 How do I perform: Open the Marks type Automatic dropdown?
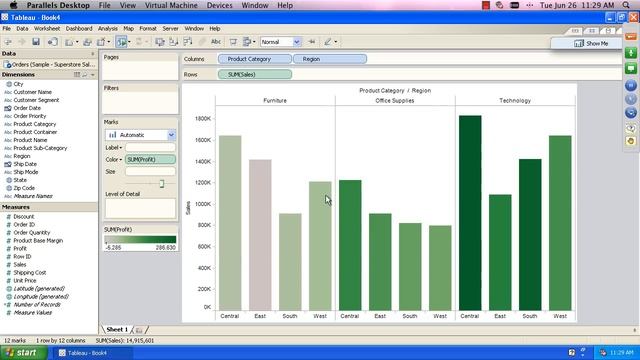[x=171, y=135]
